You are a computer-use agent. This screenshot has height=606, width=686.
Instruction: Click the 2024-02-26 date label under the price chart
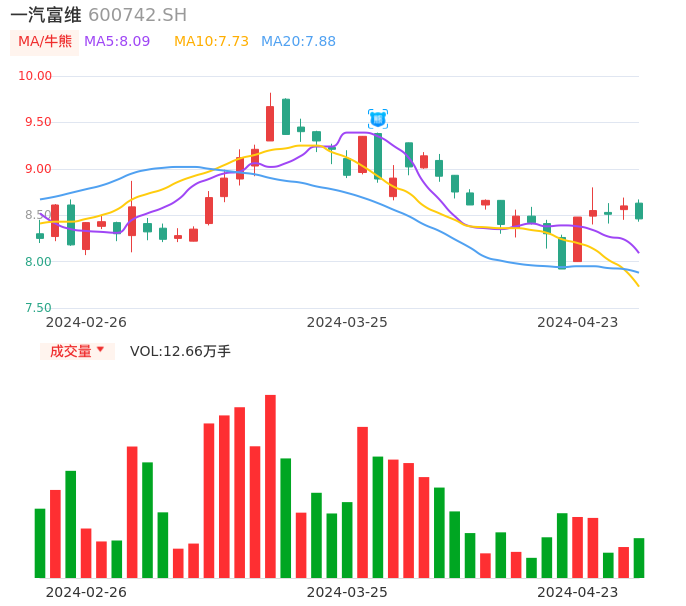[86, 322]
